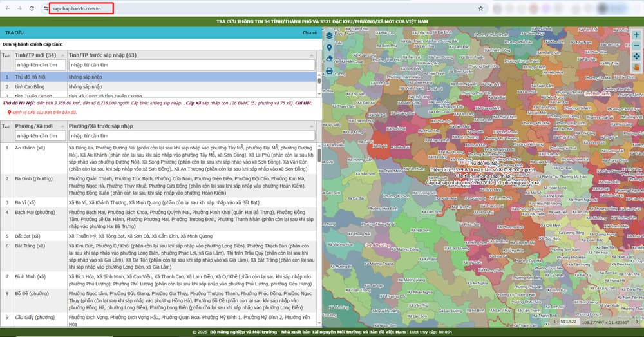Image resolution: width=644 pixels, height=337 pixels.
Task: Print the map using printer icon
Action: pos(330,71)
